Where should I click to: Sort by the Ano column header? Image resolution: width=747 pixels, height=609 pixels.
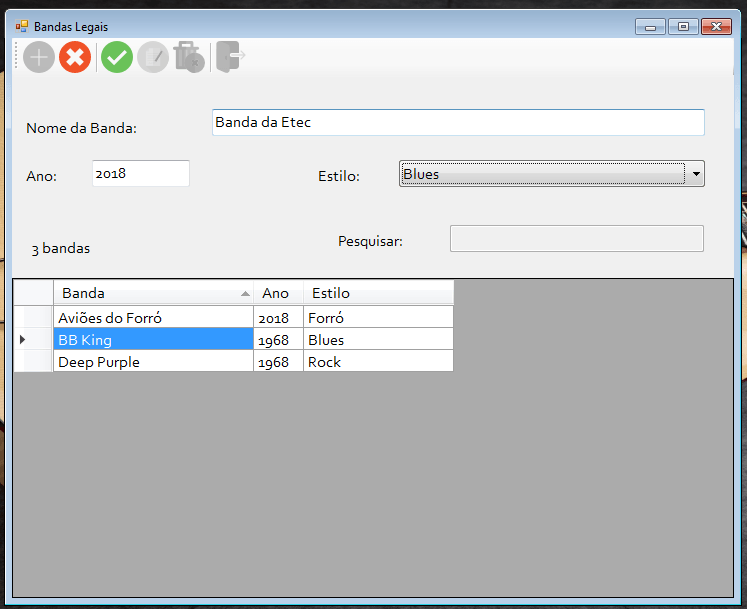278,293
